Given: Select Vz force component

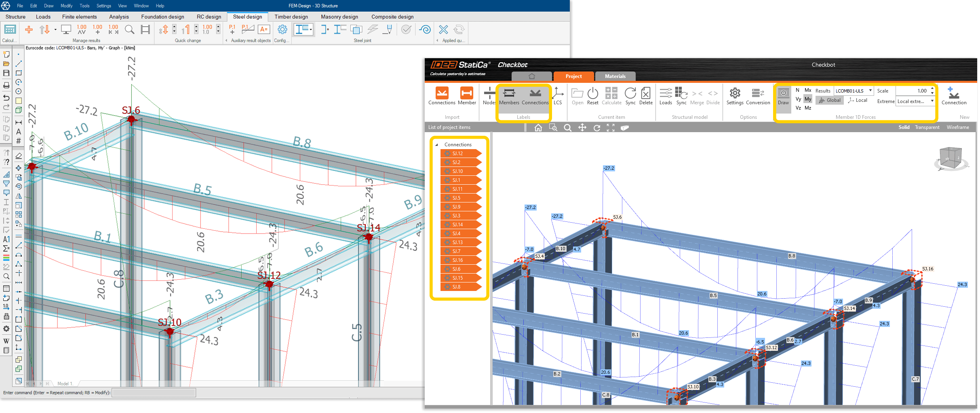Looking at the screenshot, I should coord(798,108).
